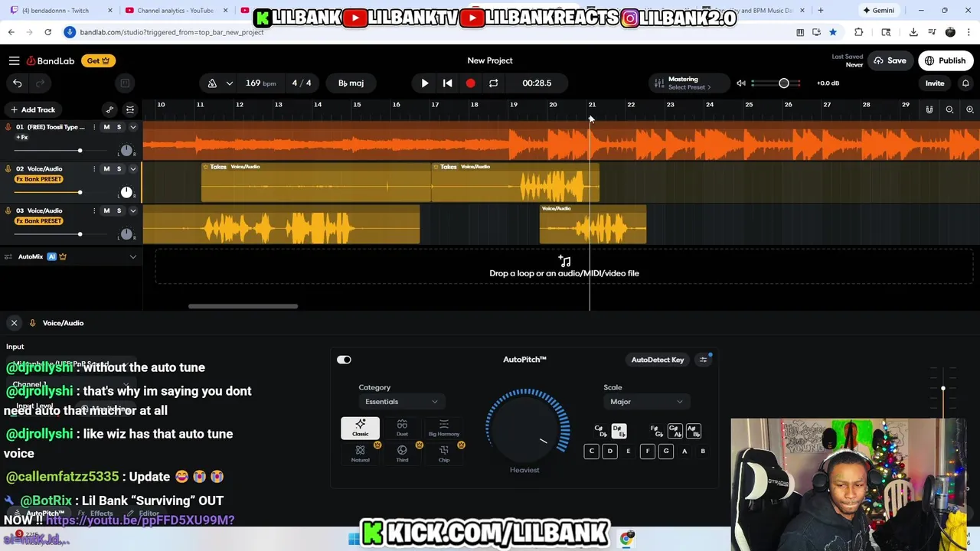This screenshot has height=551, width=980.
Task: Save the project
Action: pyautogui.click(x=890, y=60)
